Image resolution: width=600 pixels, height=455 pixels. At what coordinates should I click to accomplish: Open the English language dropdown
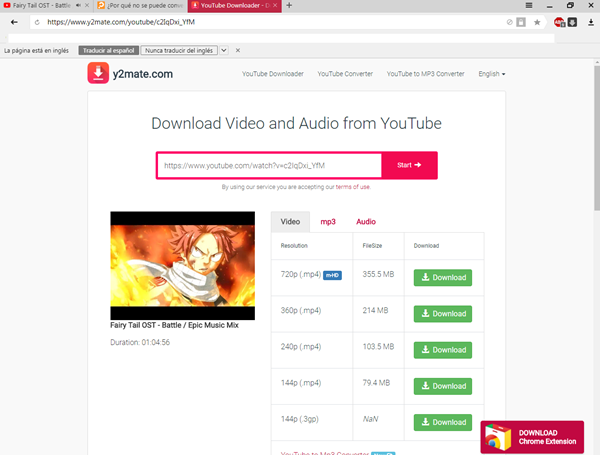(492, 74)
